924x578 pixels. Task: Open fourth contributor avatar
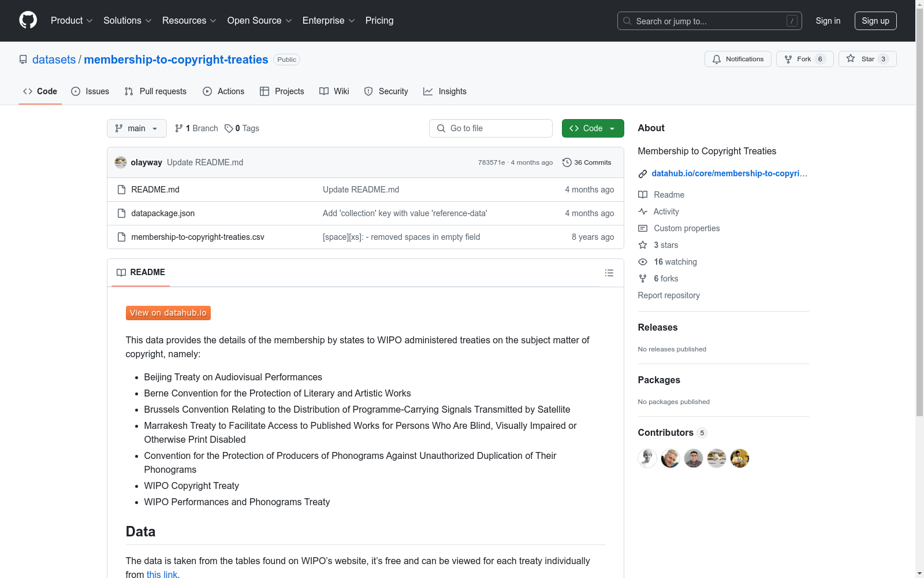coord(717,458)
